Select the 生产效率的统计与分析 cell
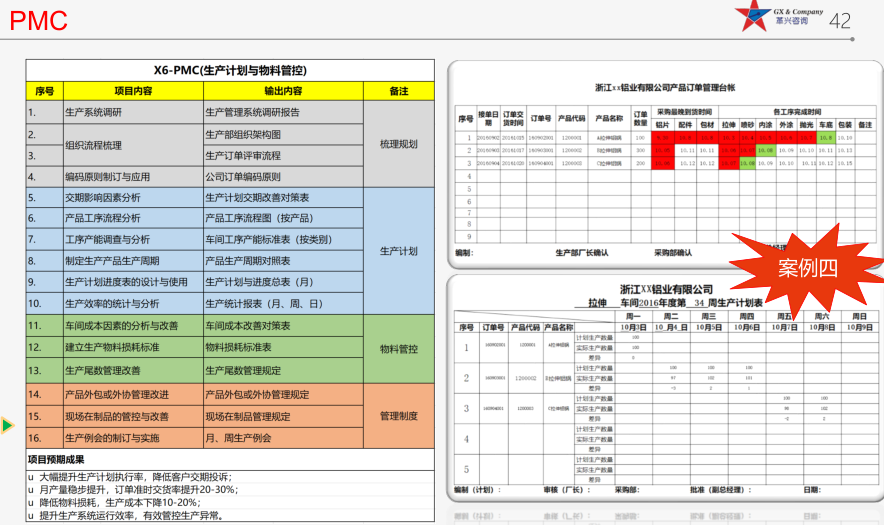Screen dimensions: 884x525 (x=133, y=303)
